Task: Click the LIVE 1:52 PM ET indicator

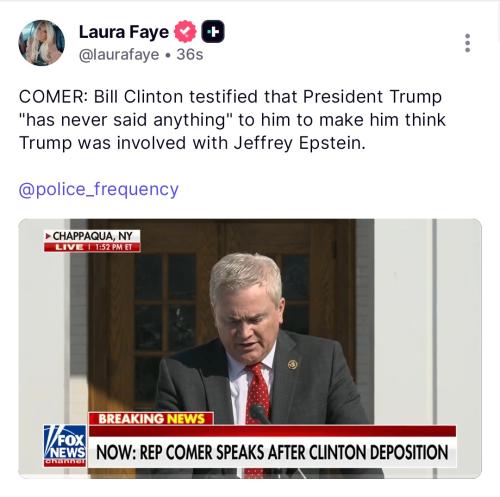Action: (92, 247)
